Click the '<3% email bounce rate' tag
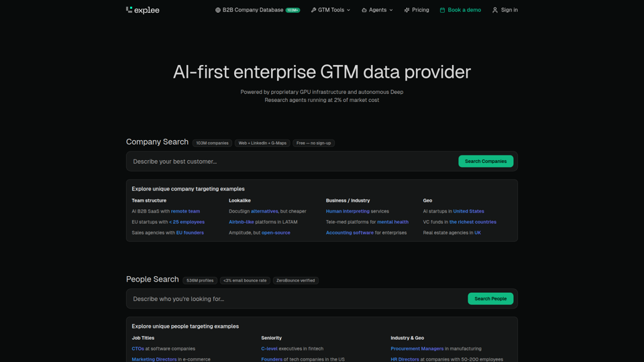Viewport: 644px width, 362px height. (x=246, y=281)
